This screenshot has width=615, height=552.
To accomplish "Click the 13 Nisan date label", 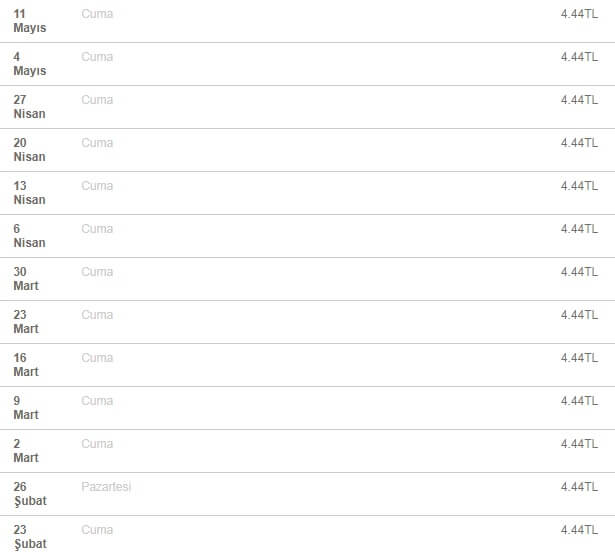I will pos(29,193).
